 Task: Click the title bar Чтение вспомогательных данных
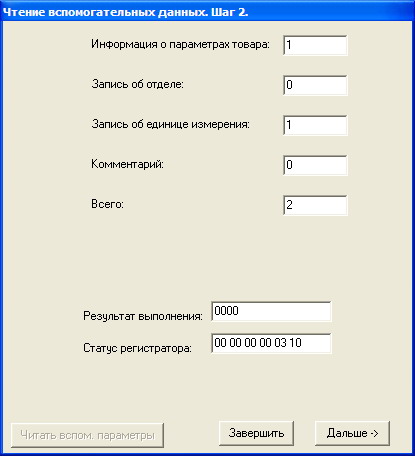pos(207,11)
